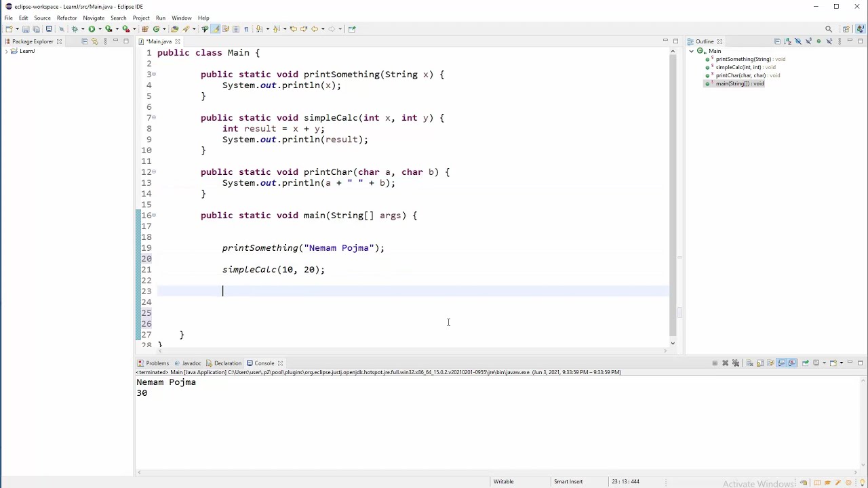The image size is (868, 488).
Task: Collapse the method at line 3
Action: click(154, 75)
